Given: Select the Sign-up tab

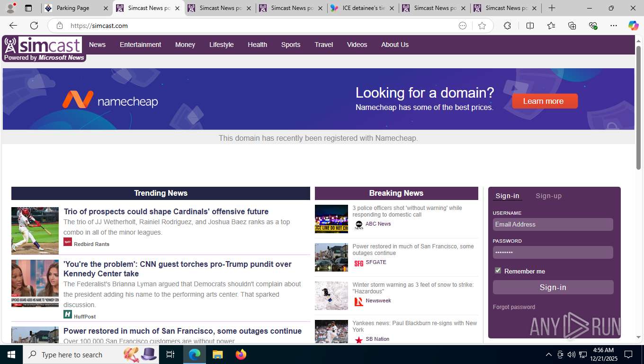Looking at the screenshot, I should pyautogui.click(x=548, y=196).
